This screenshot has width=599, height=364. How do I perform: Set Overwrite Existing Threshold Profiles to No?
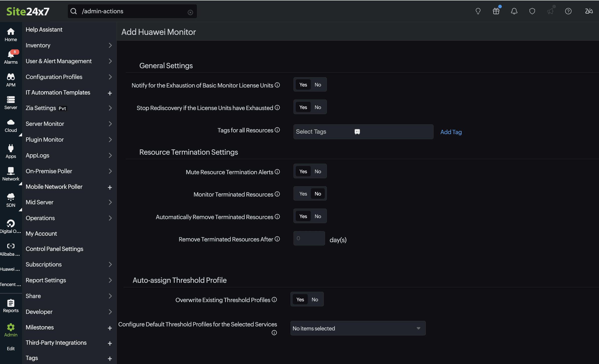[315, 299]
